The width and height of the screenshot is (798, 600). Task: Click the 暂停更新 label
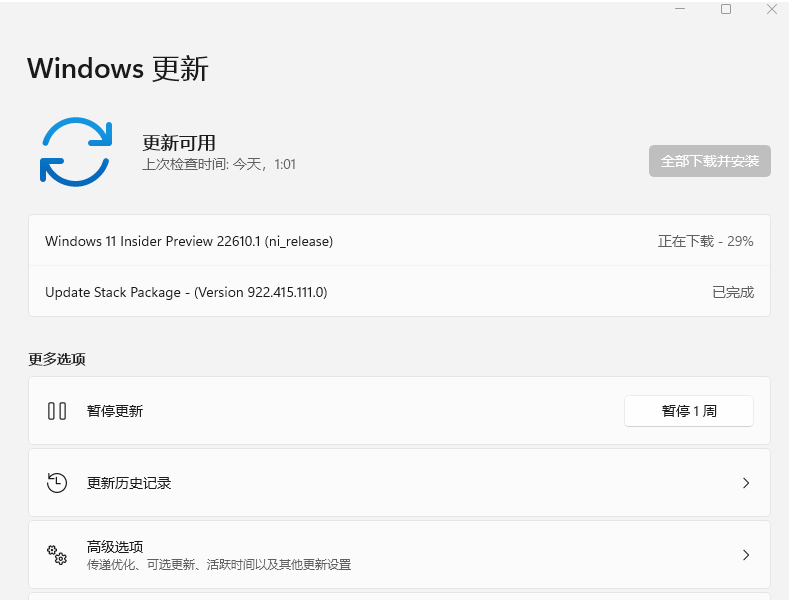(115, 411)
